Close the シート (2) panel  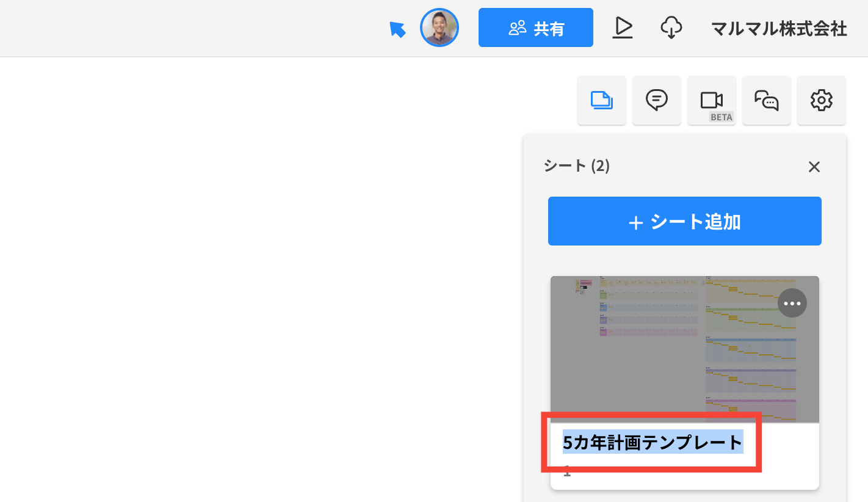point(814,167)
